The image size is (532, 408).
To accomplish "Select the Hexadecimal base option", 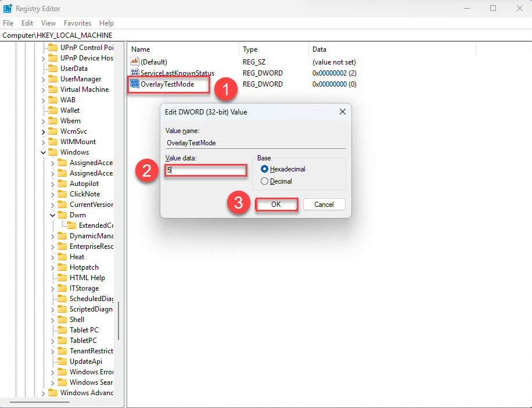I will pyautogui.click(x=265, y=169).
